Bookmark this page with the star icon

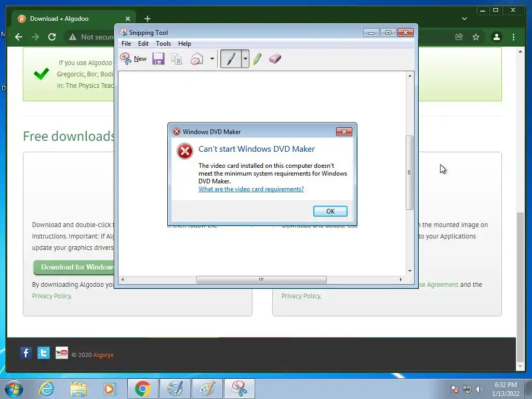point(476,37)
